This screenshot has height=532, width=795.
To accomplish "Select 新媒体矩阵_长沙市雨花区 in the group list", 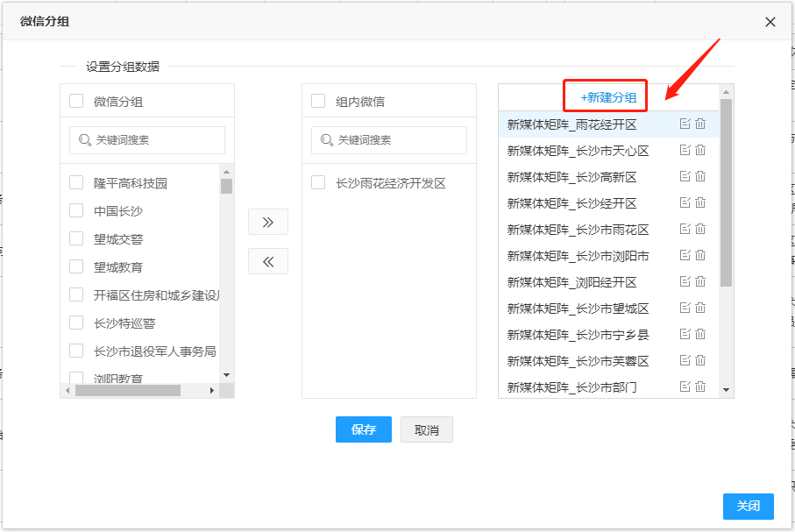I will click(x=578, y=230).
